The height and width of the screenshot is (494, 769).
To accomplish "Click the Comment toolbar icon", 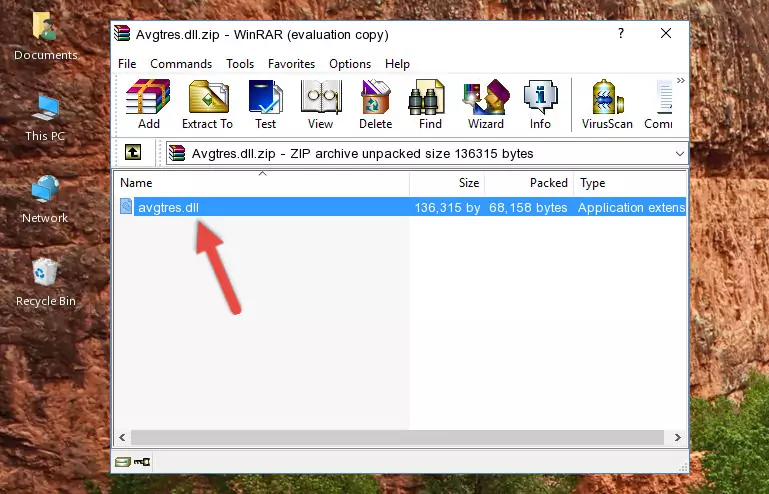I will point(659,104).
